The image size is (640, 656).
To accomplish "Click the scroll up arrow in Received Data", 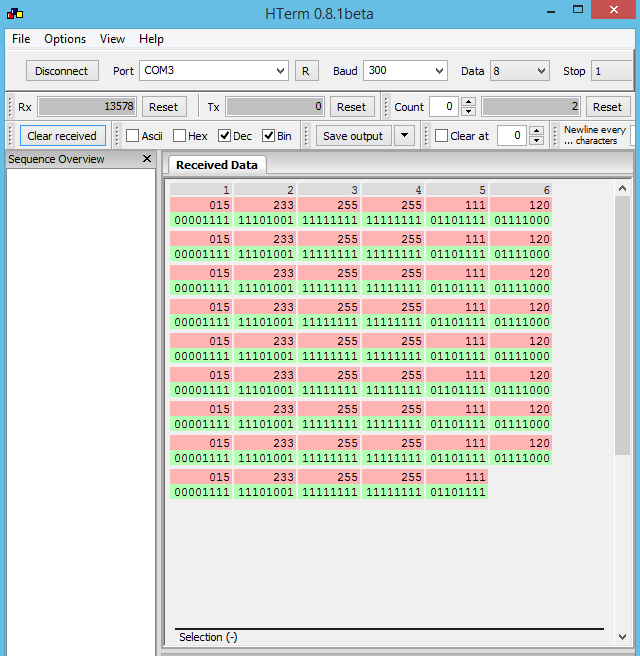I will coord(622,188).
